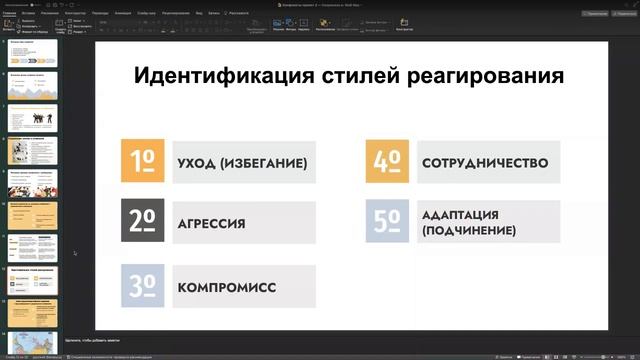Image resolution: width=640 pixels, height=360 pixels.
Task: Click the СОТРУДНИЧЕСТВО text box
Action: (x=489, y=162)
